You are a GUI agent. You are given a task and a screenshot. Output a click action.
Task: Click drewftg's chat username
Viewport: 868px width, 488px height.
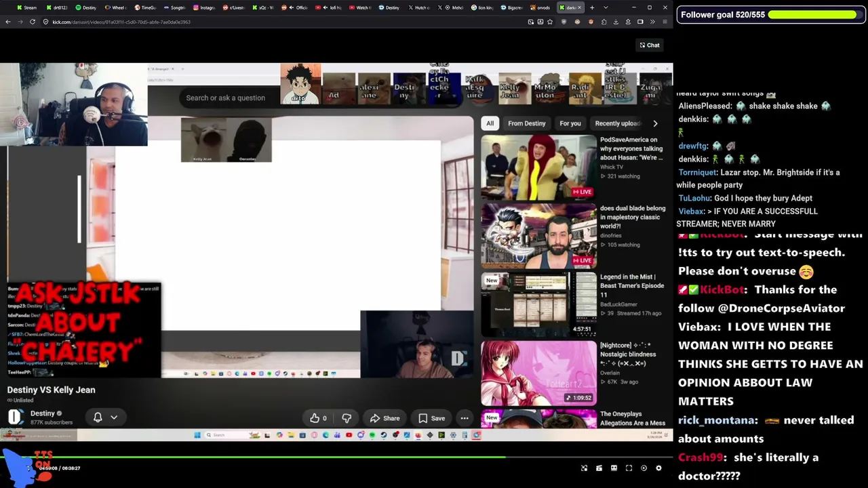[x=692, y=146]
